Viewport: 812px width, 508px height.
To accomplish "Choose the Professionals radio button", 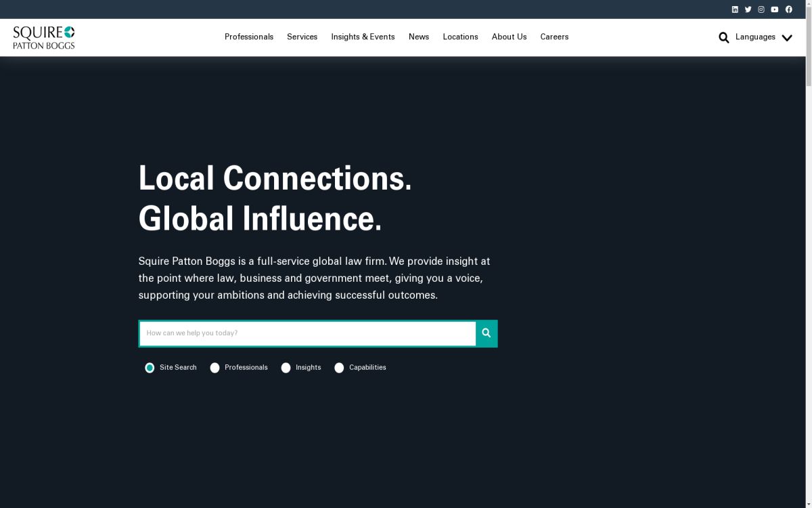I will pyautogui.click(x=215, y=368).
